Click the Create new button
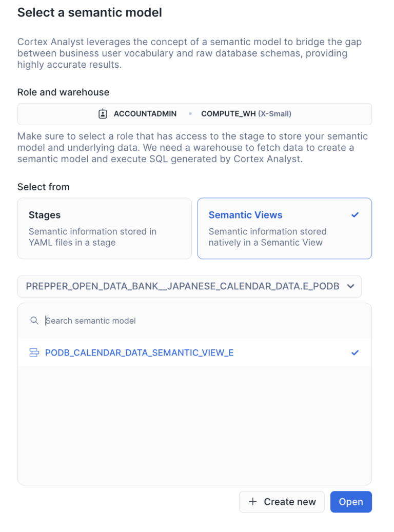 pos(282,502)
